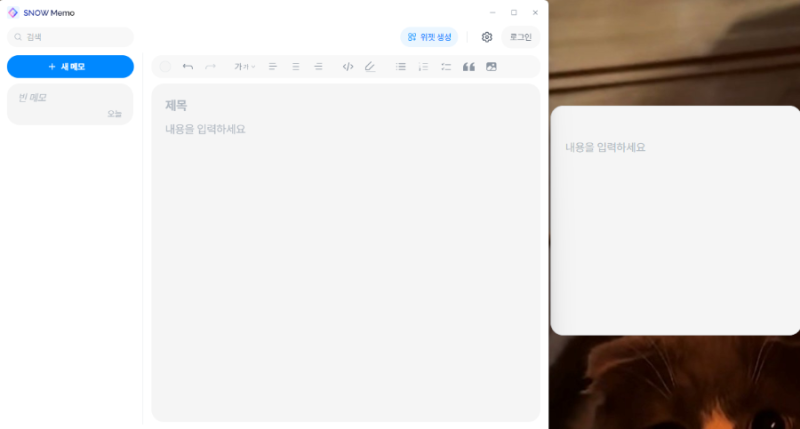The width and height of the screenshot is (800, 429).
Task: Maximize the SNOW Memo window
Action: tap(514, 13)
